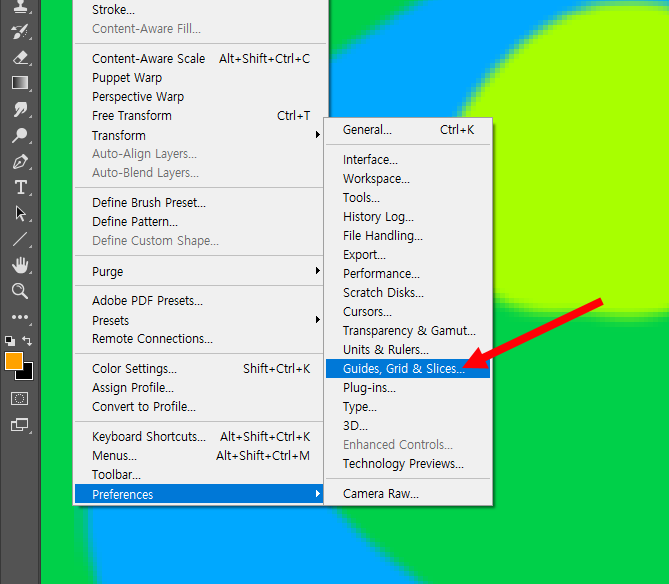
Task: Open Units & Rulers... preferences
Action: tap(408, 349)
